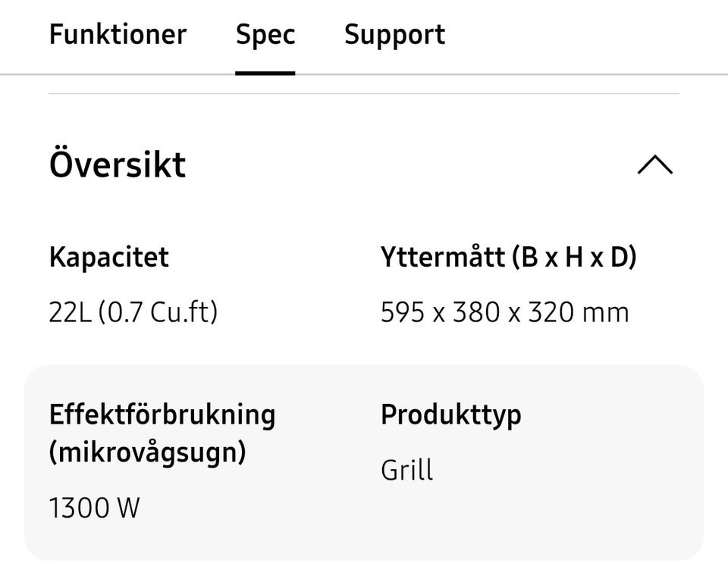
Task: Click the '595' width number
Action: pos(403,312)
